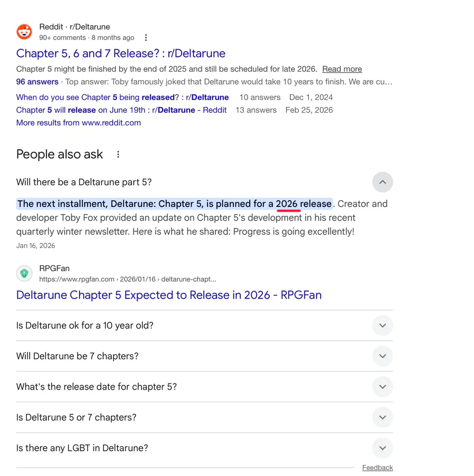Open the Reddit result three-dot menu
This screenshot has height=476, width=474.
tap(146, 38)
